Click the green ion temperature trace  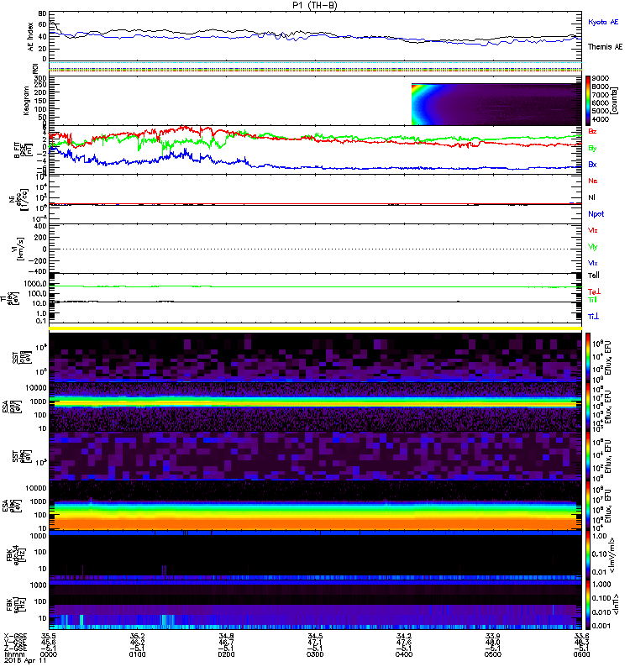click(x=316, y=286)
